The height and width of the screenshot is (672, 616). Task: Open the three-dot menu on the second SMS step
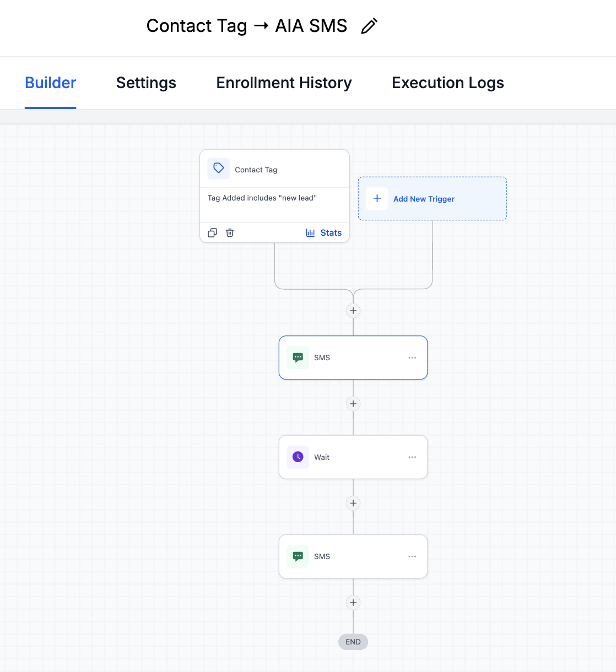[x=412, y=556]
